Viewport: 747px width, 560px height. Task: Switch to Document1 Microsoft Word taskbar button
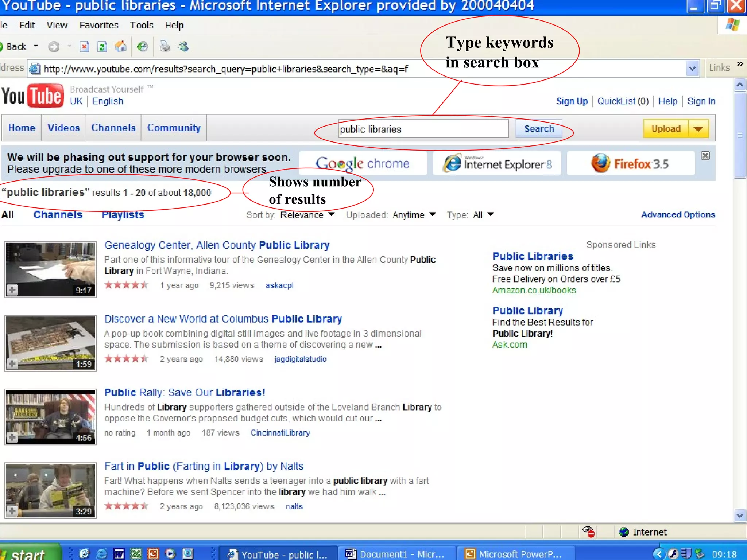coord(397,554)
